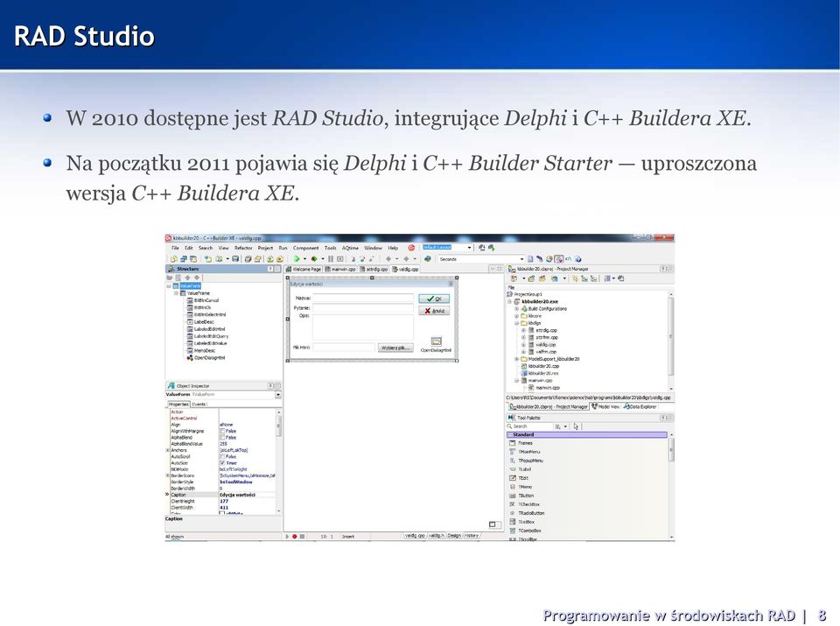This screenshot has height=626, width=840.
Task: Expand the BorderIcons property
Action: coord(168,475)
